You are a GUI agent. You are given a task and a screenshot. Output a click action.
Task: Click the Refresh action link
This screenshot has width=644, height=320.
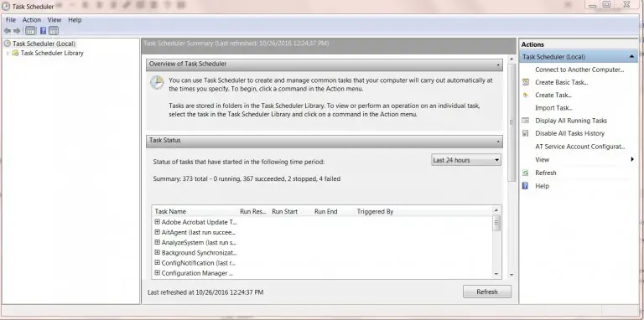point(545,173)
